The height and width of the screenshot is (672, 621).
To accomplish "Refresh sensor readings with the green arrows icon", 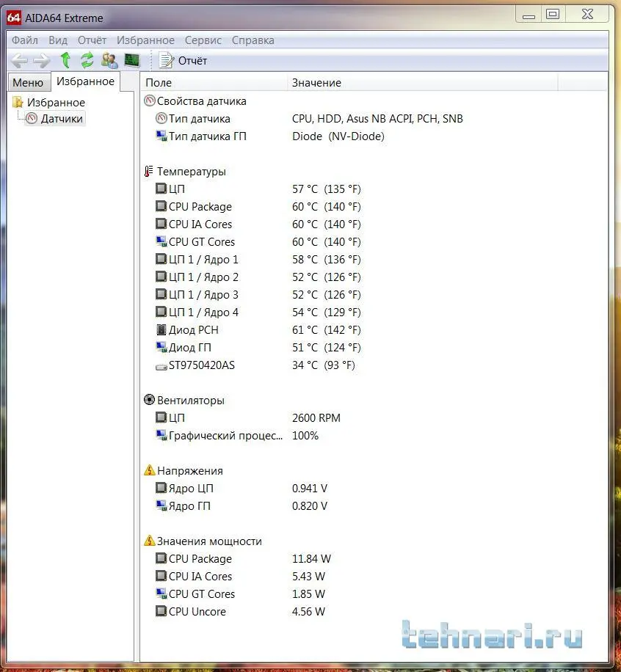I will (87, 60).
